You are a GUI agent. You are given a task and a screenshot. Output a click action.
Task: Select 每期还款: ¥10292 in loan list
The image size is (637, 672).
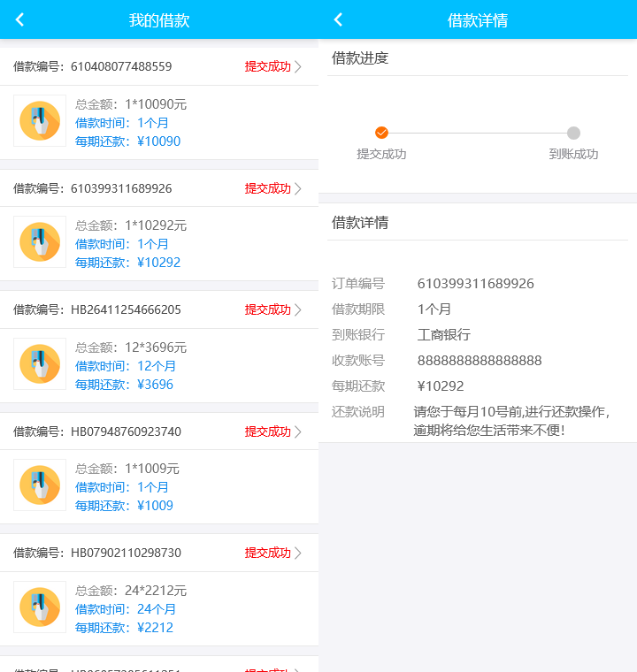(x=127, y=263)
